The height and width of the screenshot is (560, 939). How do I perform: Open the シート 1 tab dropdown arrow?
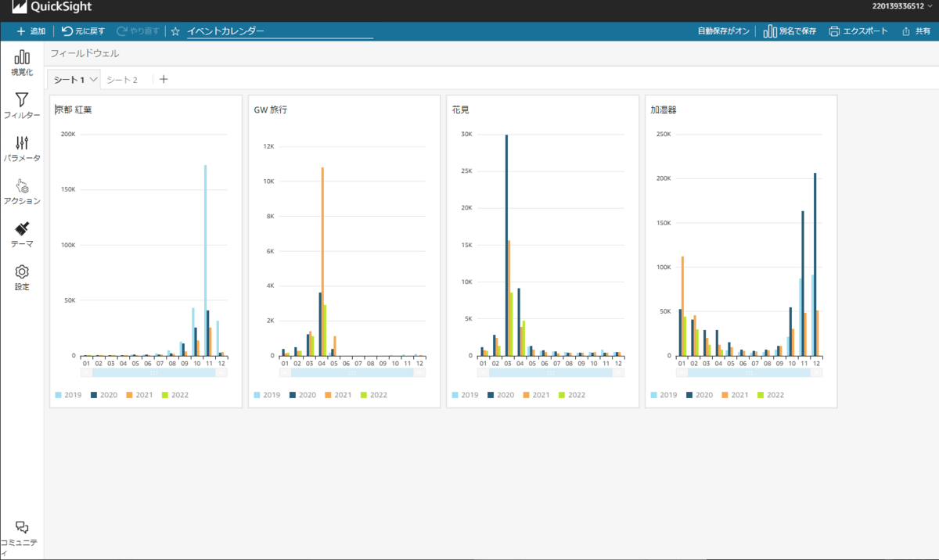pos(93,79)
